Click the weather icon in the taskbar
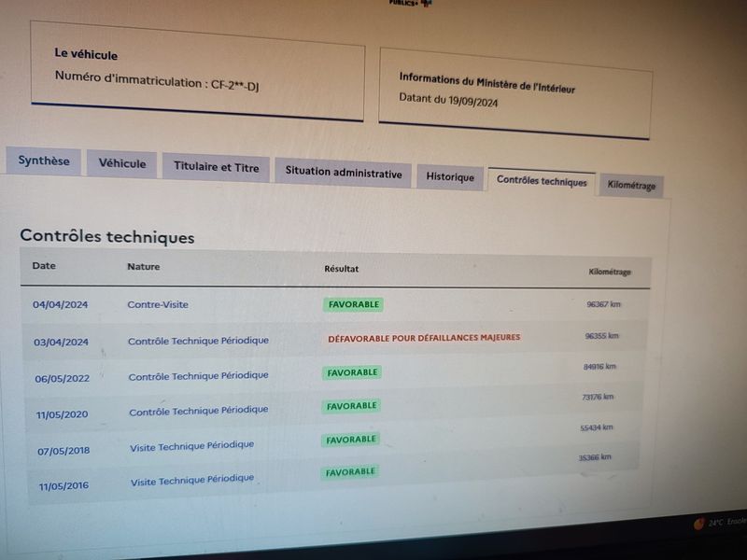The height and width of the screenshot is (560, 747). coord(698,524)
